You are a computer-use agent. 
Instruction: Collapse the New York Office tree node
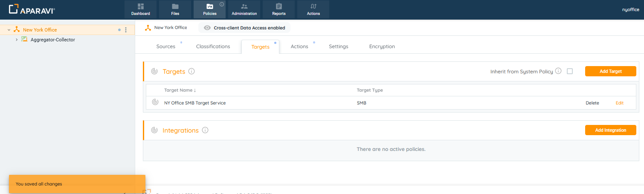tap(9, 30)
